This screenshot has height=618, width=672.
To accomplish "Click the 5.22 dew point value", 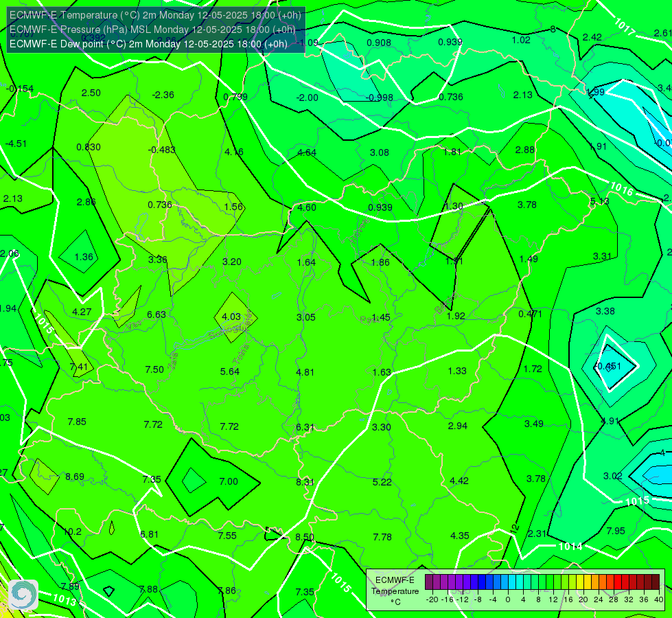I will tap(382, 483).
